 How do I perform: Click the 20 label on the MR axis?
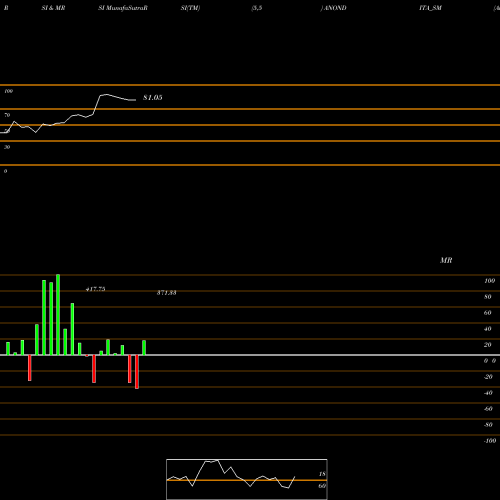tap(488, 345)
